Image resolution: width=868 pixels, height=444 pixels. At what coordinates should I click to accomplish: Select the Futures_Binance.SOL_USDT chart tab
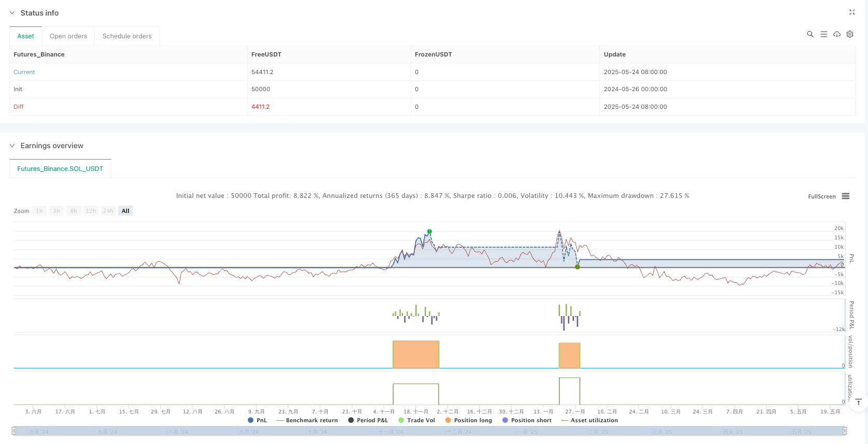60,169
